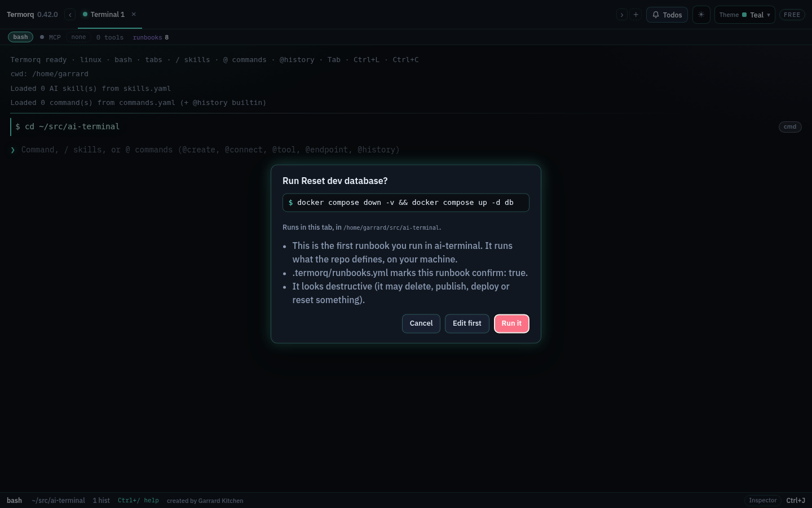Image resolution: width=812 pixels, height=508 pixels.
Task: Click the MCP status indicator
Action: pyautogui.click(x=50, y=37)
